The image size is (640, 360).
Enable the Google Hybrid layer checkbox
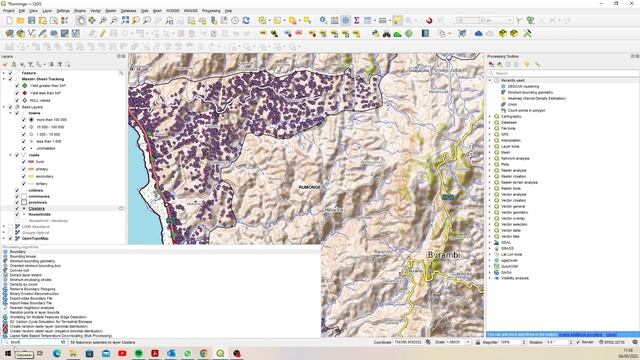coord(11,233)
